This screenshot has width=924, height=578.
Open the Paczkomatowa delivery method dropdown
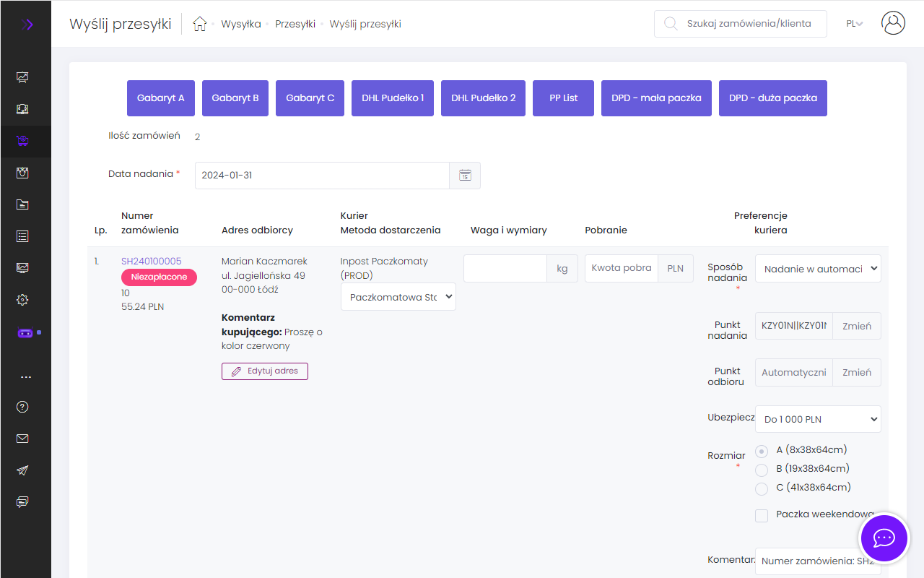pyautogui.click(x=398, y=296)
